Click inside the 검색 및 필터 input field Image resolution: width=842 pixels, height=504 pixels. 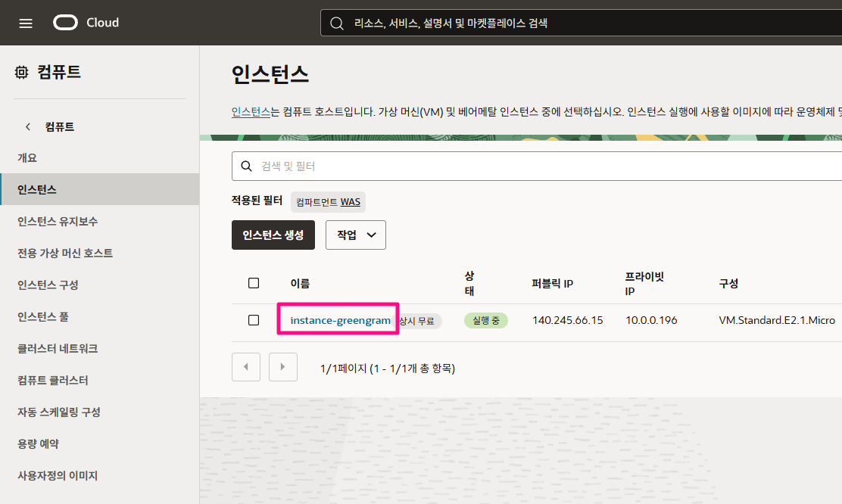pyautogui.click(x=379, y=165)
